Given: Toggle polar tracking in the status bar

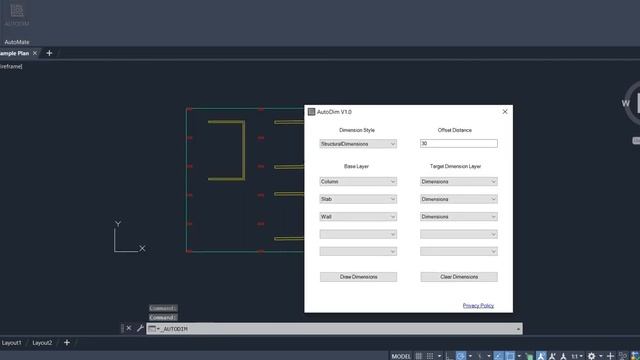Looking at the screenshot, I should 461,356.
